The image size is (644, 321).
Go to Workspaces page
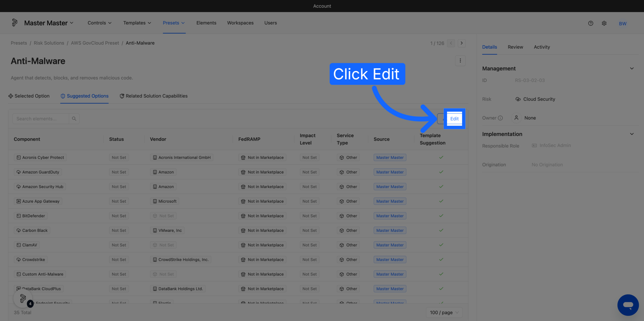click(240, 23)
